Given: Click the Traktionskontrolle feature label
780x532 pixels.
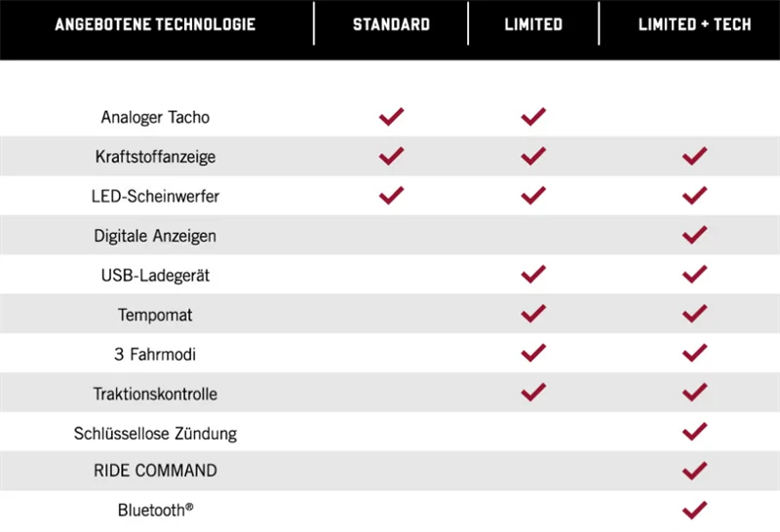Looking at the screenshot, I should coord(156,395).
